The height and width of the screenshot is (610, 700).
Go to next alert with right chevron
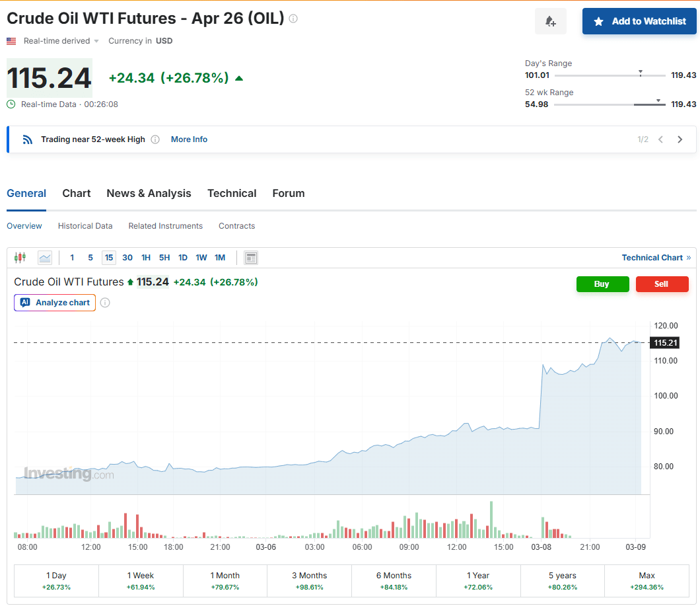coord(680,139)
